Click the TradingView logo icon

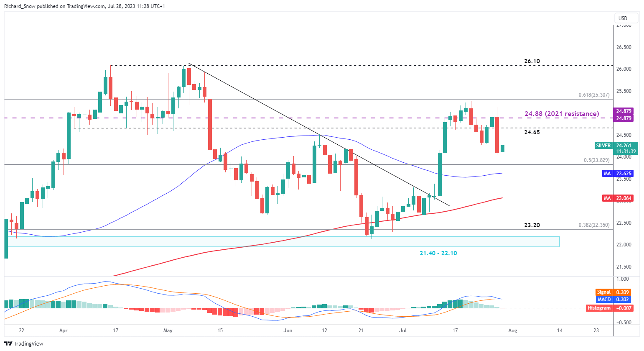[x=8, y=343]
